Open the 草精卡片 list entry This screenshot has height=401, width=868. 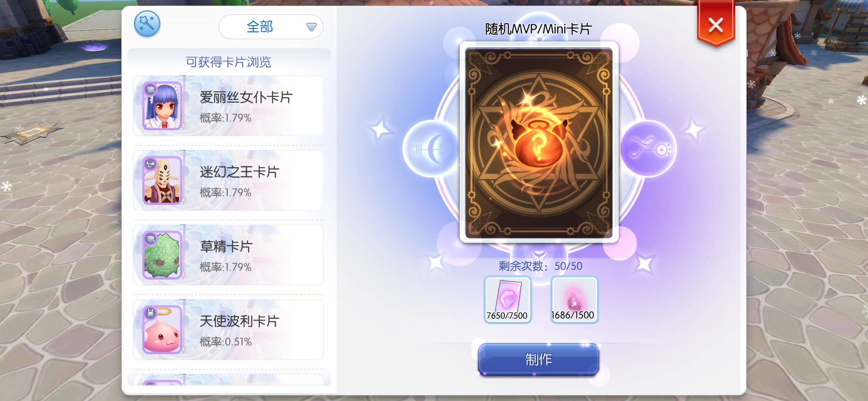pyautogui.click(x=228, y=255)
